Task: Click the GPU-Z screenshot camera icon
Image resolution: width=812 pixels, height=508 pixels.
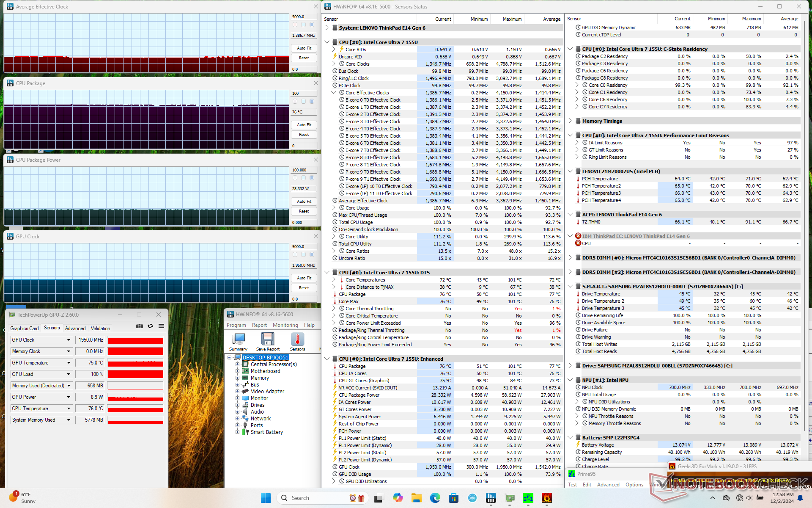Action: (x=139, y=326)
